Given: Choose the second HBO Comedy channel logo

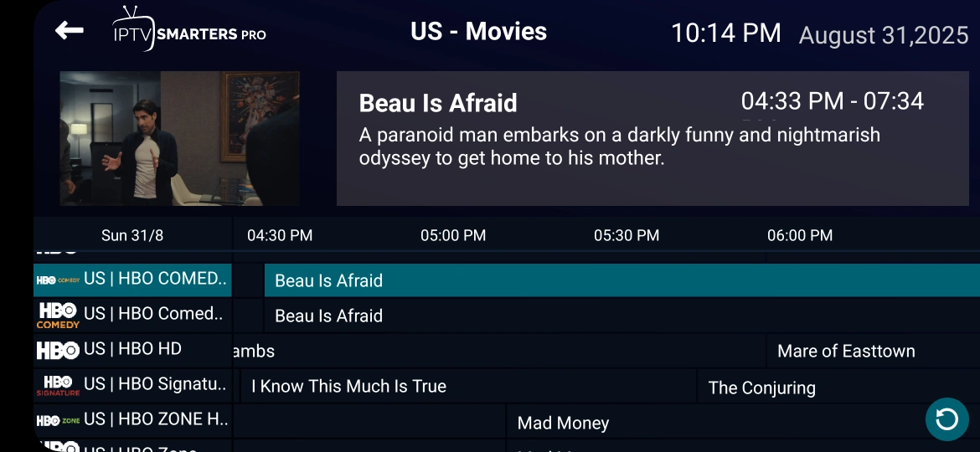Looking at the screenshot, I should tap(58, 316).
